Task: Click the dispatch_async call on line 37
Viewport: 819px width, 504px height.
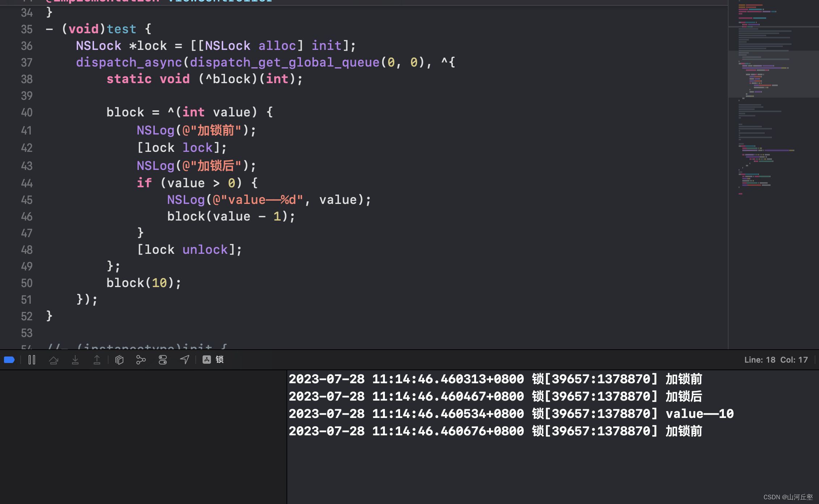Action: click(129, 62)
